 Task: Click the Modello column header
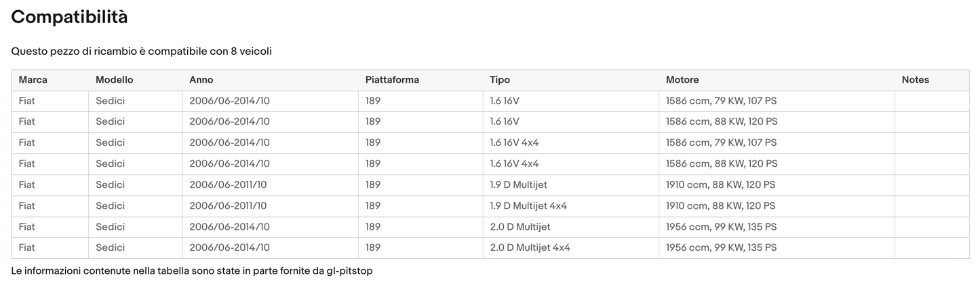coord(115,80)
